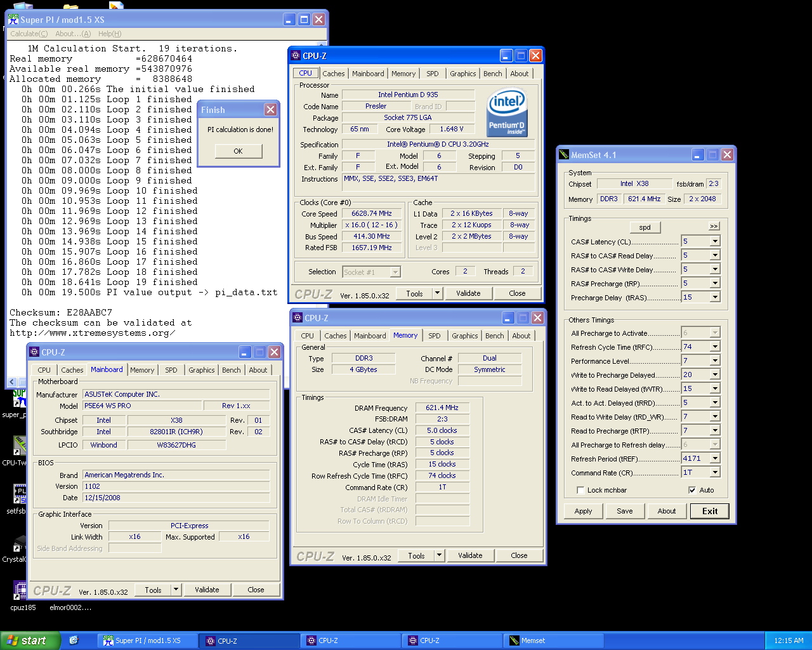Switch to Super PI via taskbar button
Image resolution: width=812 pixels, height=650 pixels.
147,640
